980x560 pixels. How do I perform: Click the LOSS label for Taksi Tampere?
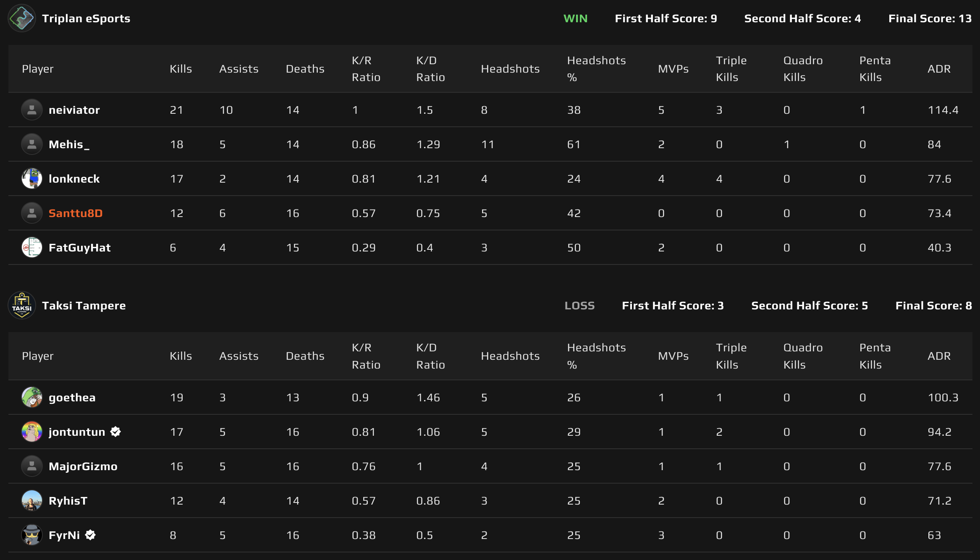(x=580, y=305)
